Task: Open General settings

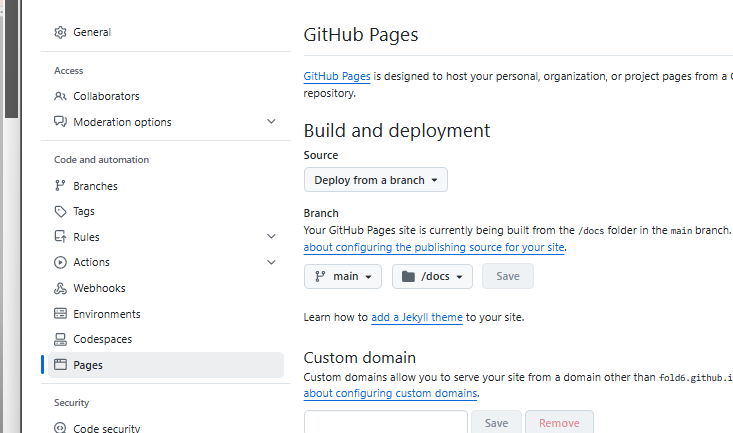Action: pyautogui.click(x=92, y=32)
